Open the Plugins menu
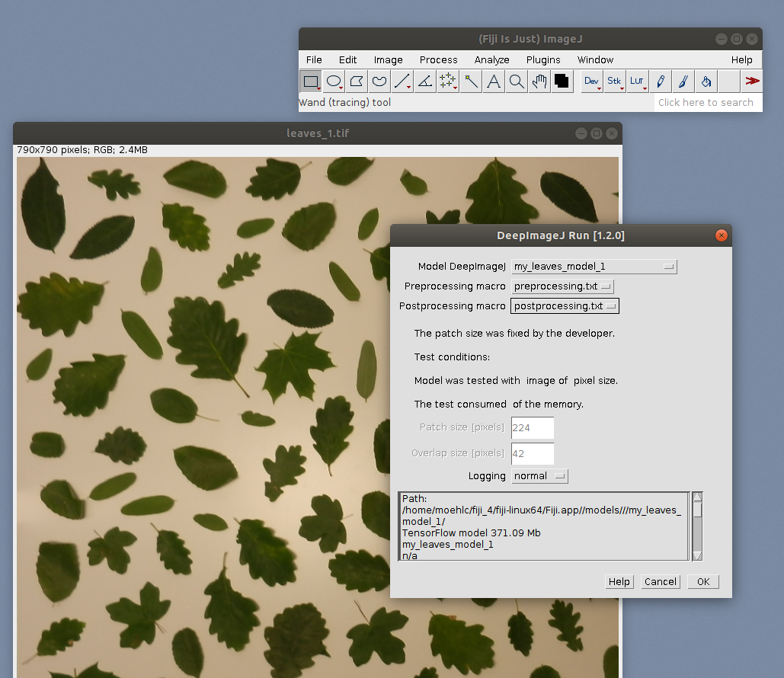784x678 pixels. tap(543, 60)
